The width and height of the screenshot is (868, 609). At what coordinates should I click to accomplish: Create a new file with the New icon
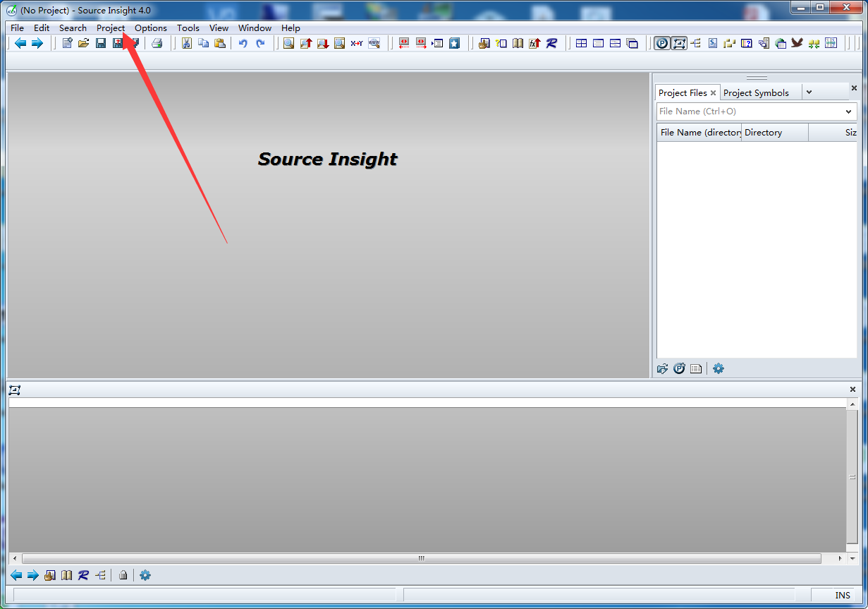coord(67,43)
